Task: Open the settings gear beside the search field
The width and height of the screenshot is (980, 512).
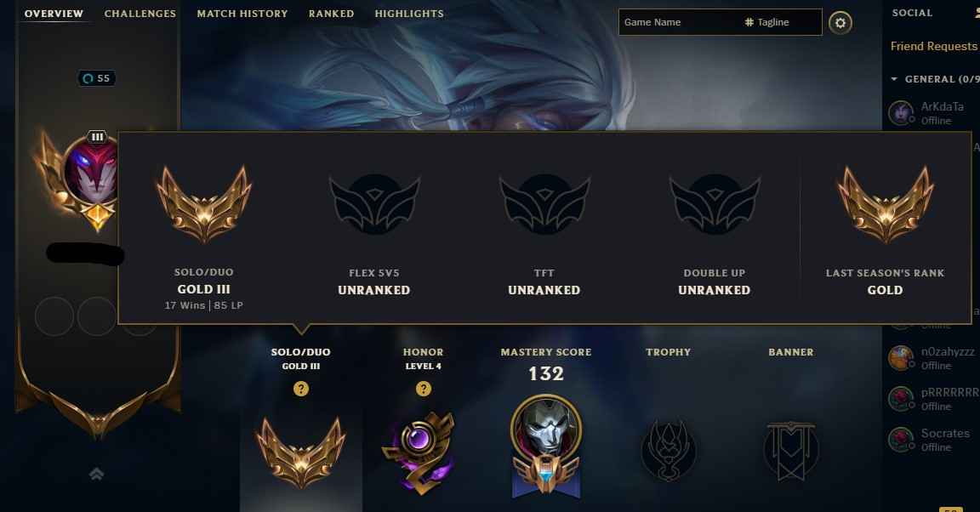Action: point(840,23)
